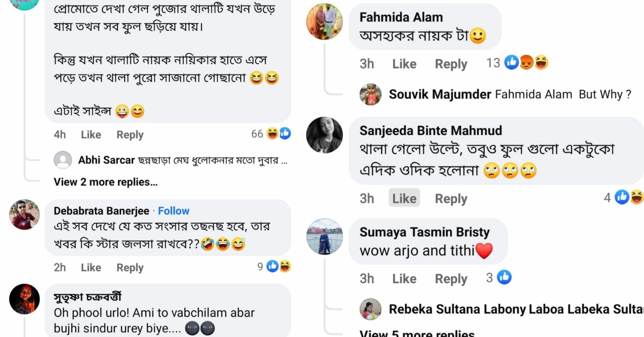Open the 66 reactions icons on the top-left comment
The image size is (644, 337).
279,133
